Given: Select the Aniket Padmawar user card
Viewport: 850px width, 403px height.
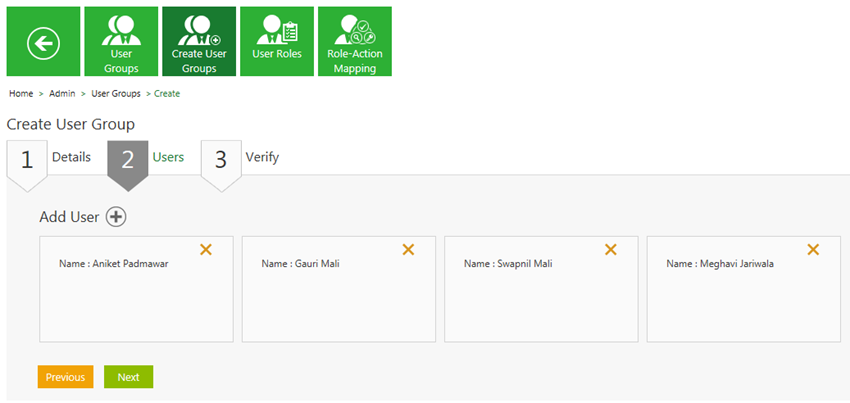Looking at the screenshot, I should (137, 289).
